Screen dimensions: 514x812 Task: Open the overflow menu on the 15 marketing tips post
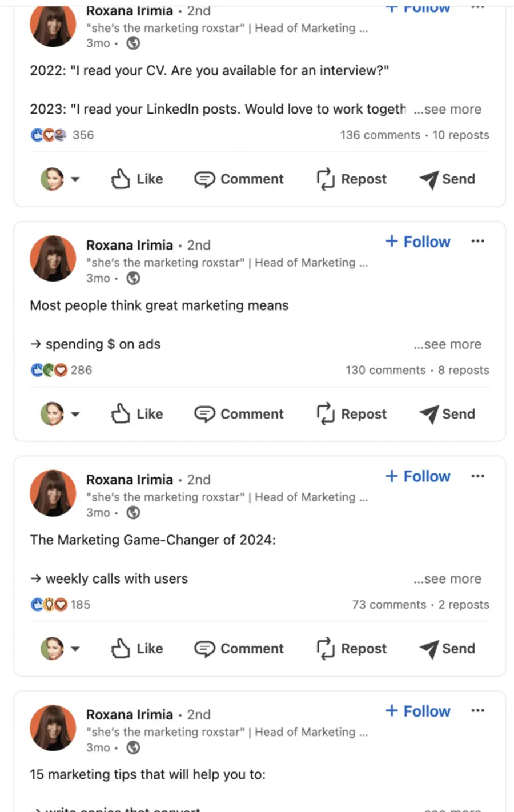tap(477, 711)
